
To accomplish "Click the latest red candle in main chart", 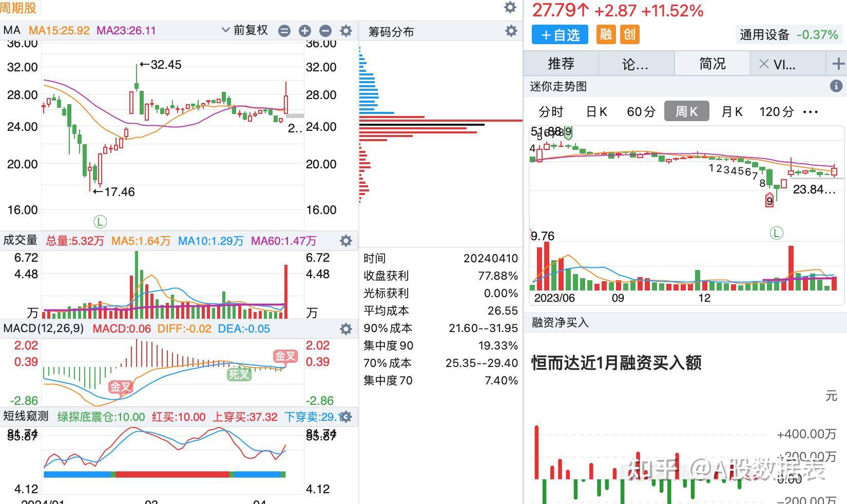I will (x=286, y=104).
